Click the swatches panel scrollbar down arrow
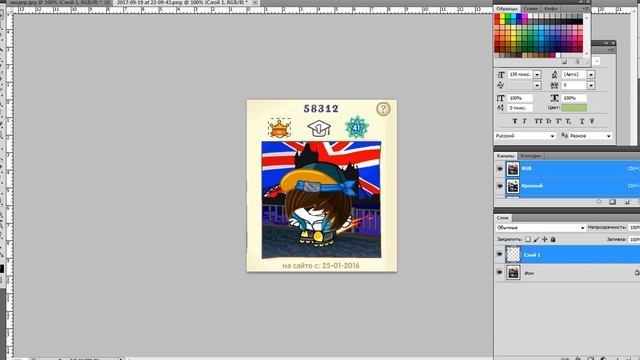This screenshot has width=640, height=360. pyautogui.click(x=587, y=53)
